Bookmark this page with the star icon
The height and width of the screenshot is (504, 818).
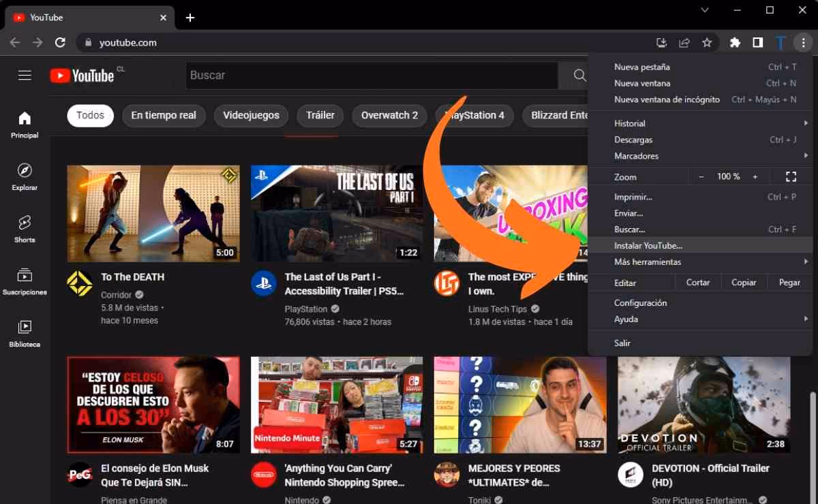pyautogui.click(x=707, y=43)
